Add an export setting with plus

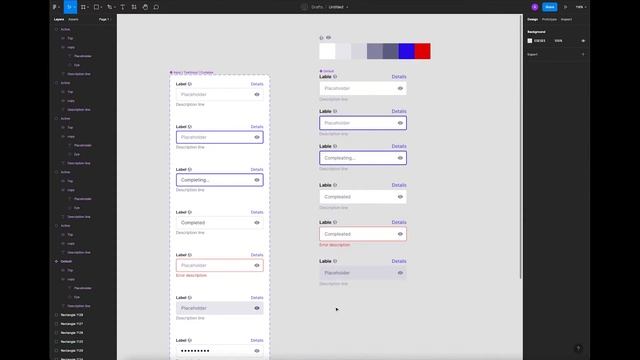tap(583, 54)
